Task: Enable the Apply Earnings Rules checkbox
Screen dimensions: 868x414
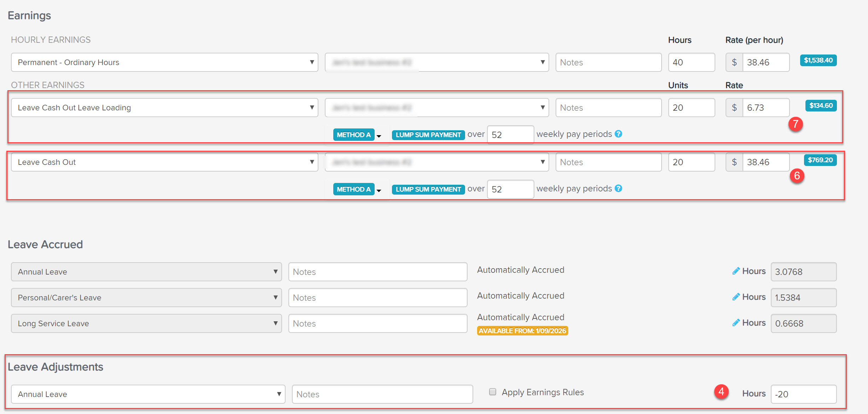Action: (x=492, y=392)
